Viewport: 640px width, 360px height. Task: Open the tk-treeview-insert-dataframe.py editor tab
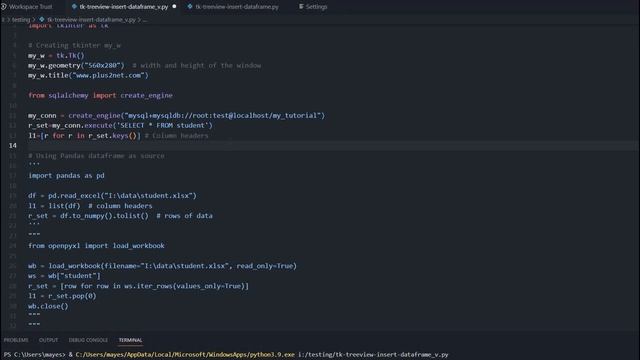click(x=237, y=7)
